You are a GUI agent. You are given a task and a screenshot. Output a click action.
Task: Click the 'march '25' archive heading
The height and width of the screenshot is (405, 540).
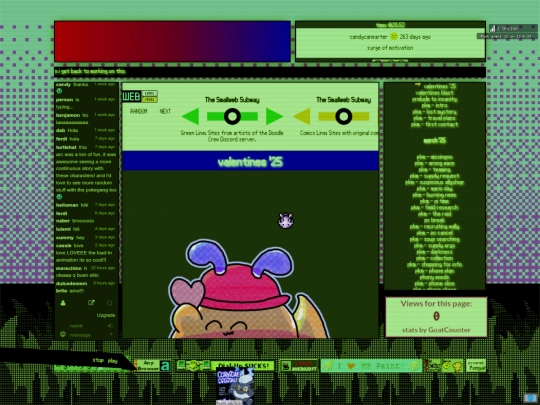(x=435, y=140)
